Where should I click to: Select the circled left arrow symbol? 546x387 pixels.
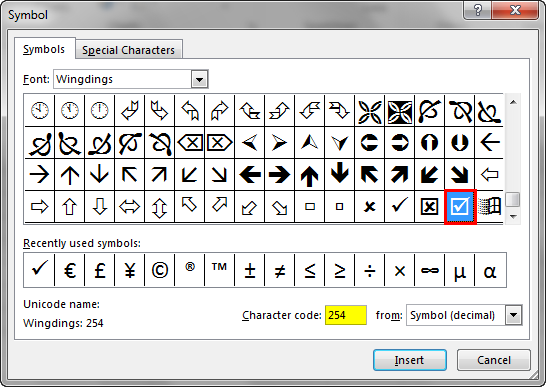369,142
